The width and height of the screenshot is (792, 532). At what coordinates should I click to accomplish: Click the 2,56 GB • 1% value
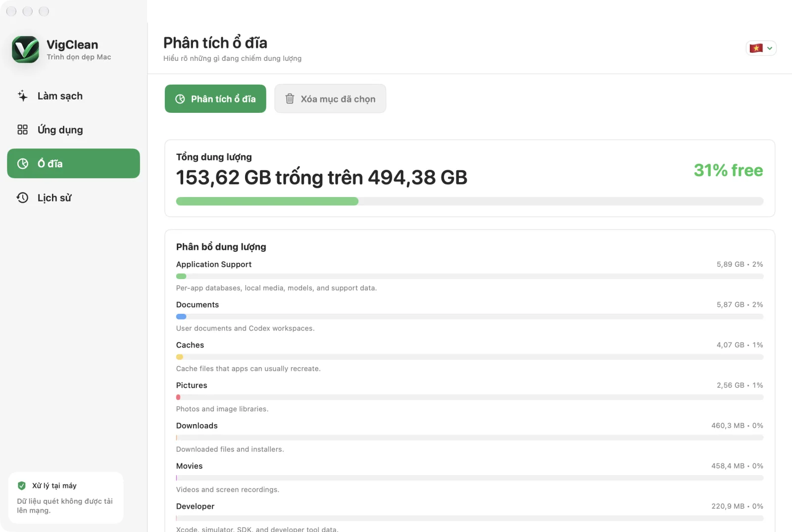(740, 386)
